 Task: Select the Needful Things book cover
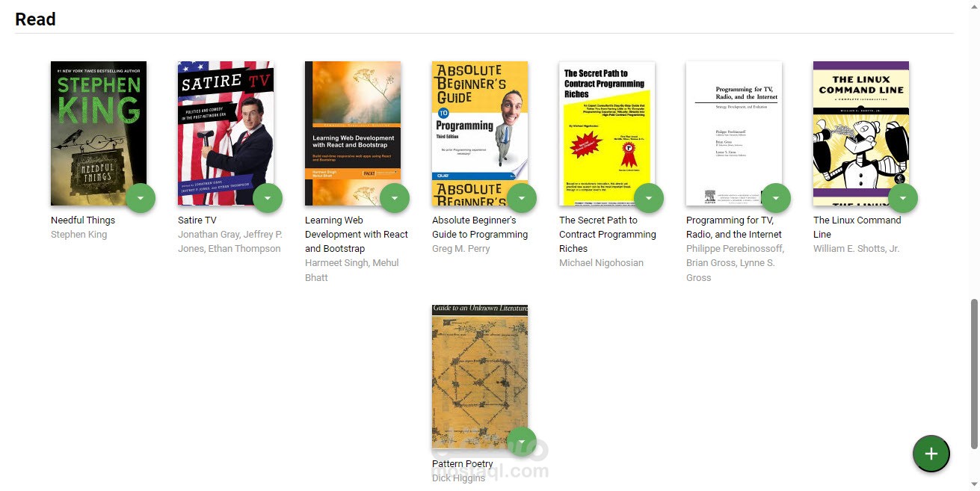pos(99,133)
